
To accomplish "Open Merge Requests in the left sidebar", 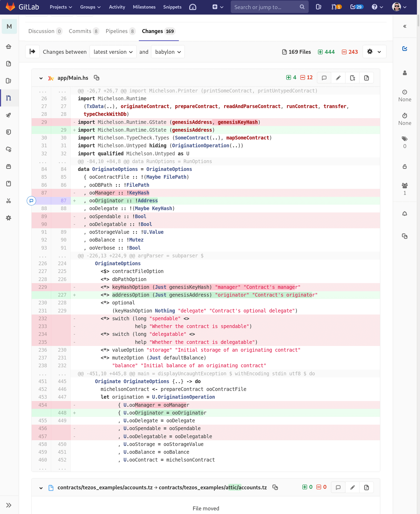I will click(9, 98).
